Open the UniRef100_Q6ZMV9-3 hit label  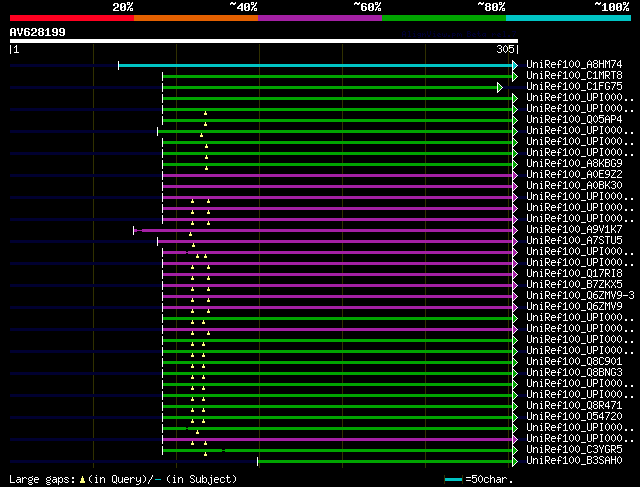[580, 296]
